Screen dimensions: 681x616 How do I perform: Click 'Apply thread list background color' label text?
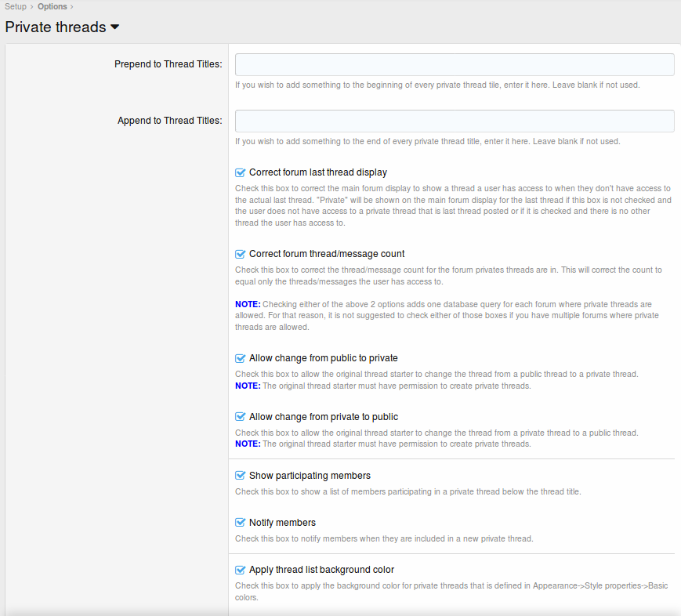coord(321,570)
